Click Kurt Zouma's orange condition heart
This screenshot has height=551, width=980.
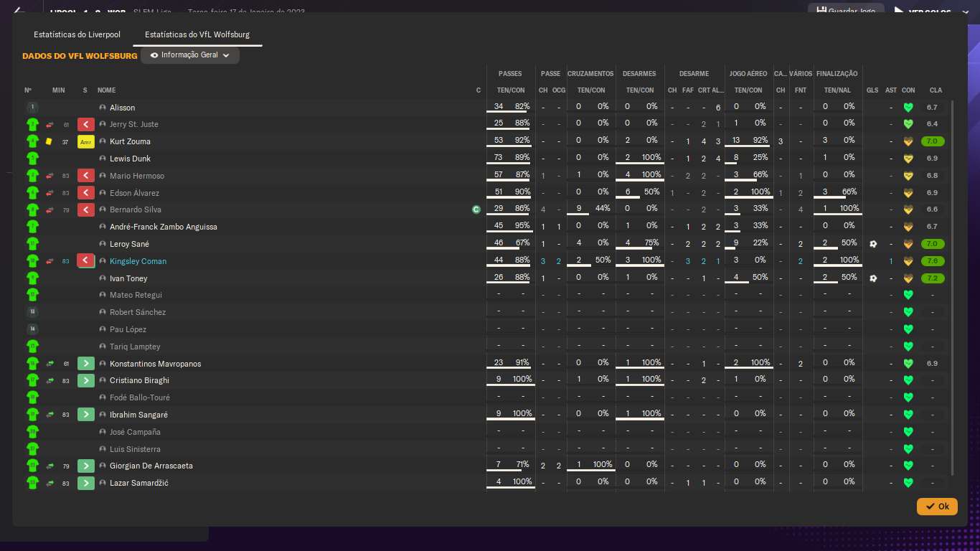click(908, 141)
